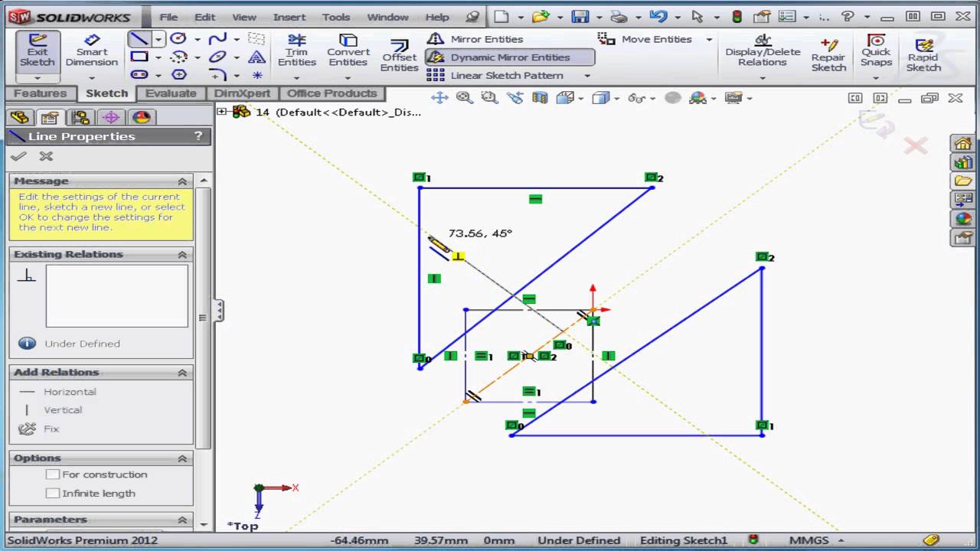The height and width of the screenshot is (551, 980).
Task: Switch to Office Products tab
Action: click(x=332, y=93)
